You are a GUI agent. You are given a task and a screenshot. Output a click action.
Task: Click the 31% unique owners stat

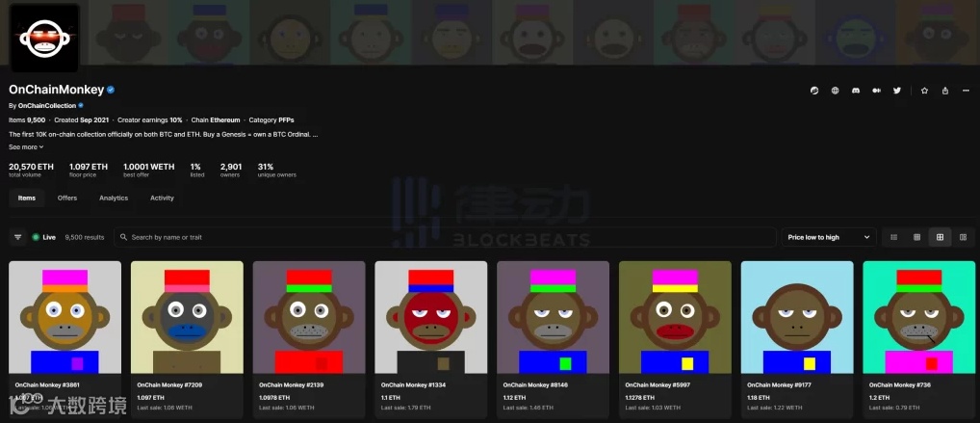pos(277,170)
